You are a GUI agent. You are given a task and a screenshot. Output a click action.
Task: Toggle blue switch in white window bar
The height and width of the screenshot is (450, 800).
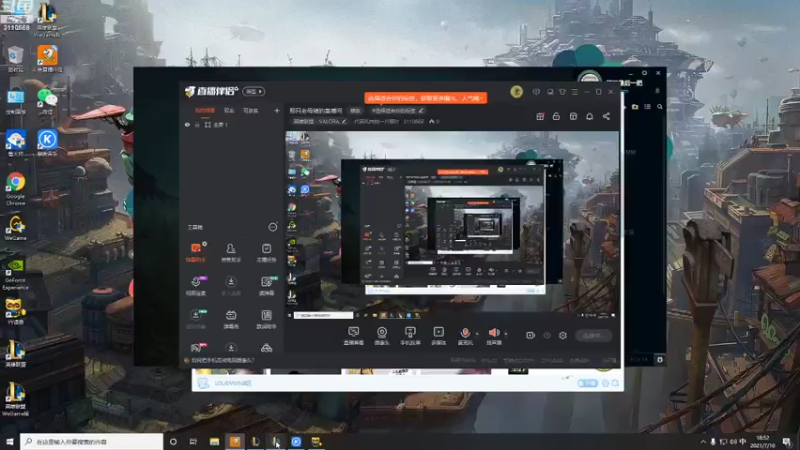click(587, 383)
